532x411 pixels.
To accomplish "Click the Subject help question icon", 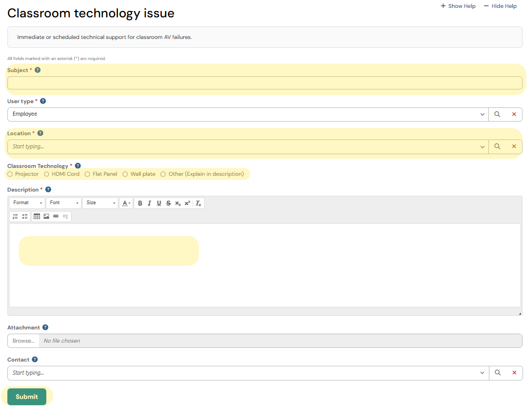I will coord(38,70).
